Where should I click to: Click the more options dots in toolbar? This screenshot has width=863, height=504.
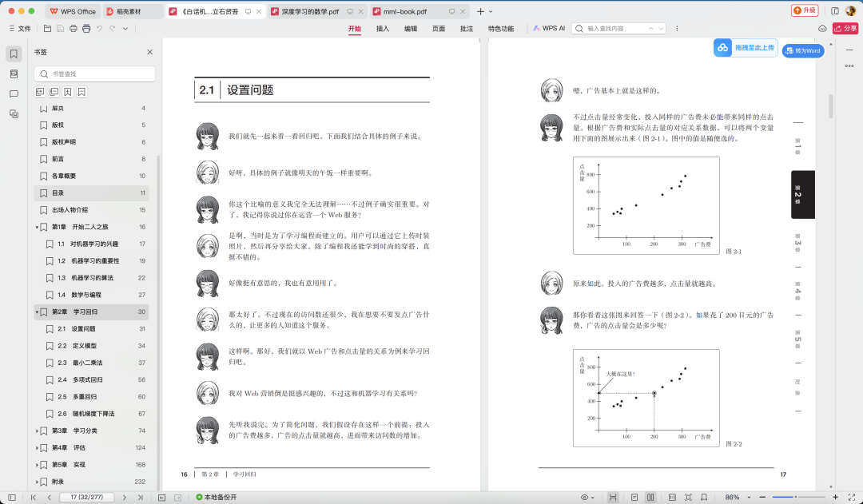tap(677, 28)
